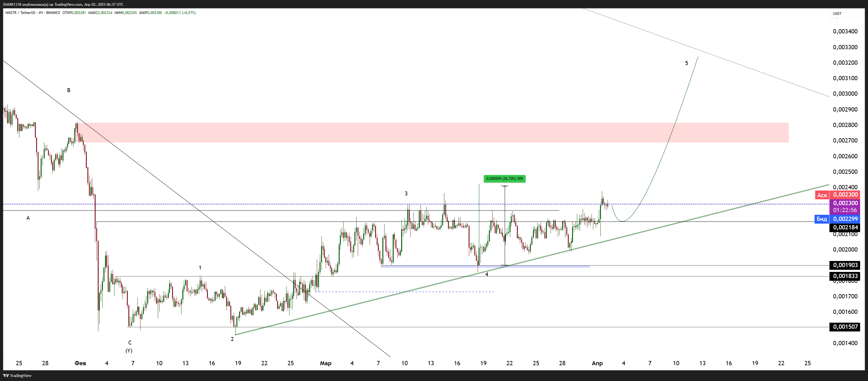Select wave label 1 on the chart

(200, 268)
